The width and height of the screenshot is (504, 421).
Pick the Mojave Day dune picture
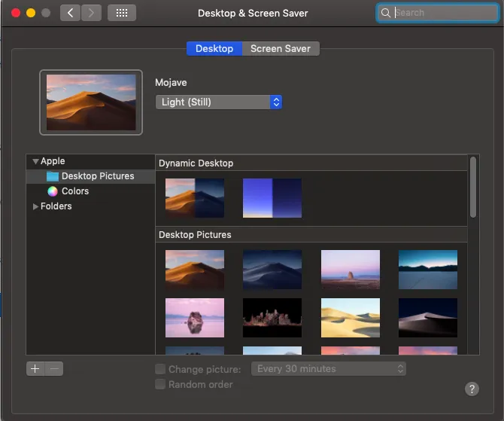195,270
